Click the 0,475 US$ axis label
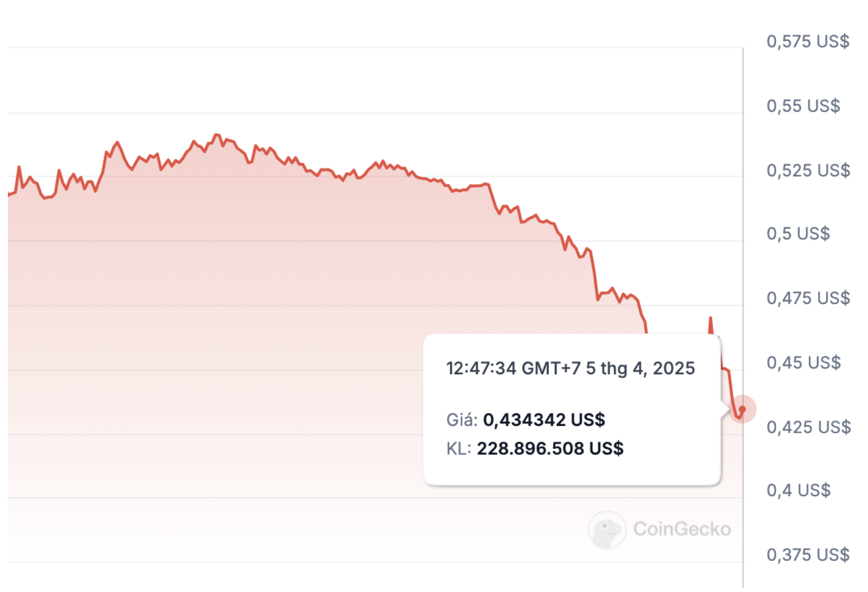 click(808, 298)
